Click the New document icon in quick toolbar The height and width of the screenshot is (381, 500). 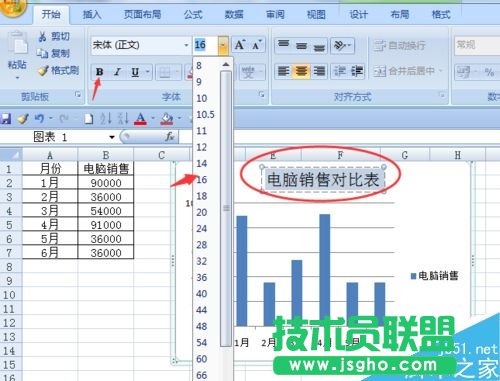(89, 119)
